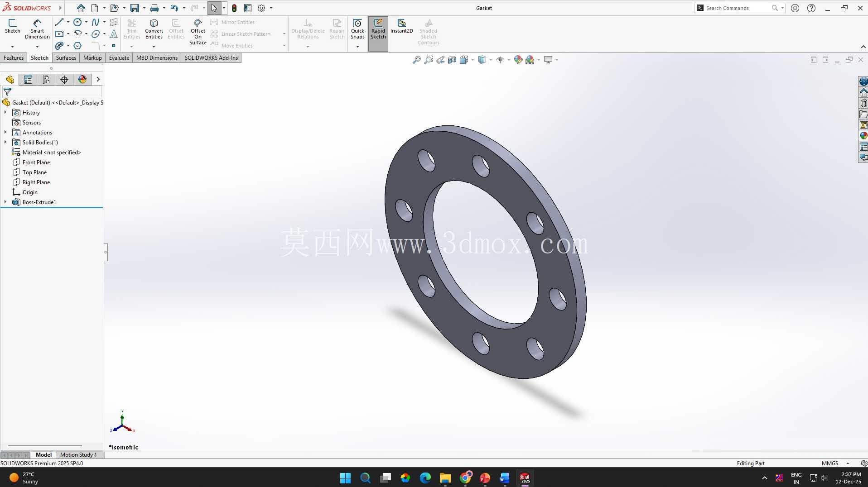Expand the Annotations tree node
This screenshot has width=868, height=487.
[x=5, y=133]
